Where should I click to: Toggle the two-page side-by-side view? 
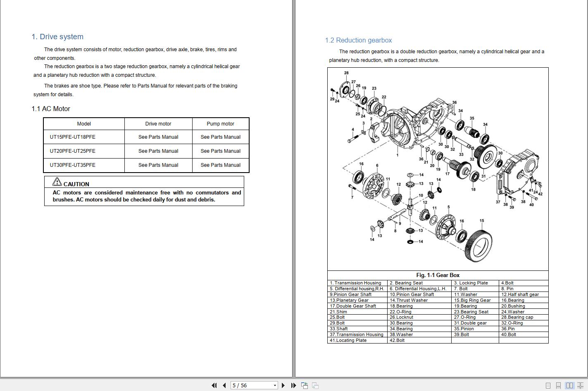click(569, 385)
